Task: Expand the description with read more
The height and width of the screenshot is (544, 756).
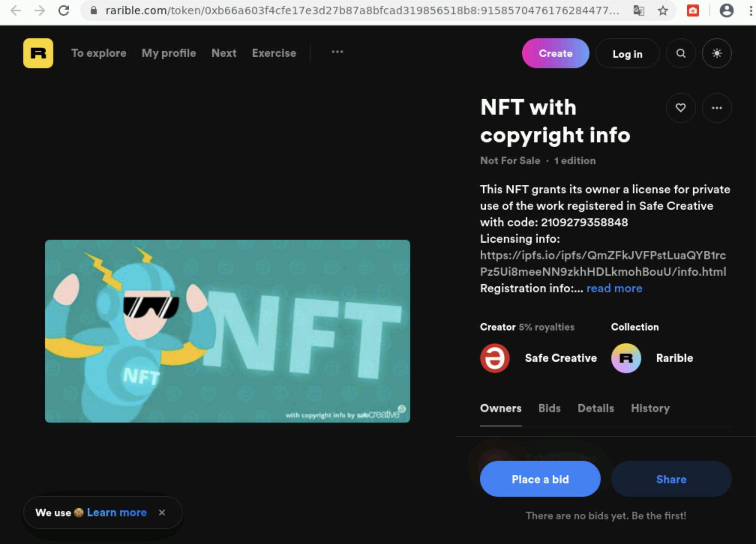Action: tap(614, 288)
